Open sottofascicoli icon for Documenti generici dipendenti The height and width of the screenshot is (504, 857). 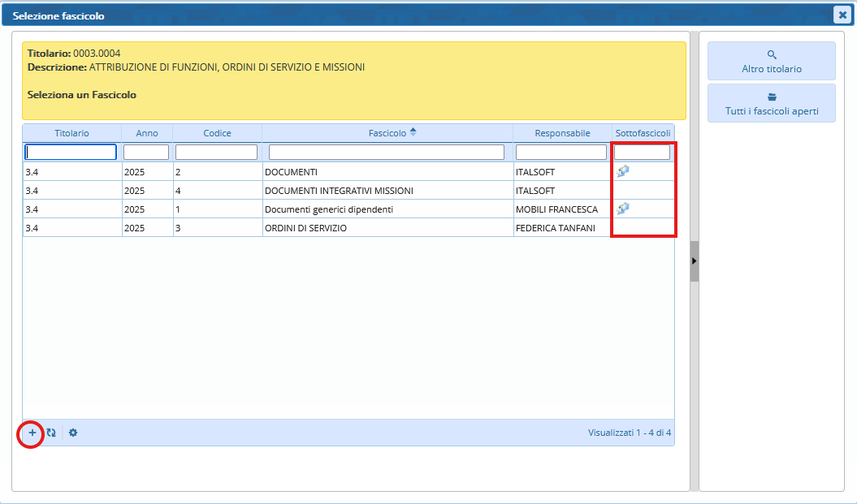623,209
